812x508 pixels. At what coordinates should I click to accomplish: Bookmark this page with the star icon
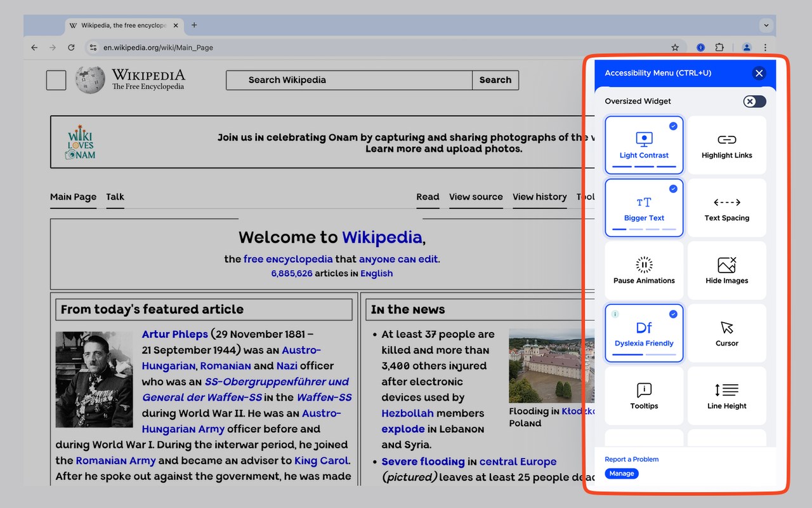(x=675, y=48)
